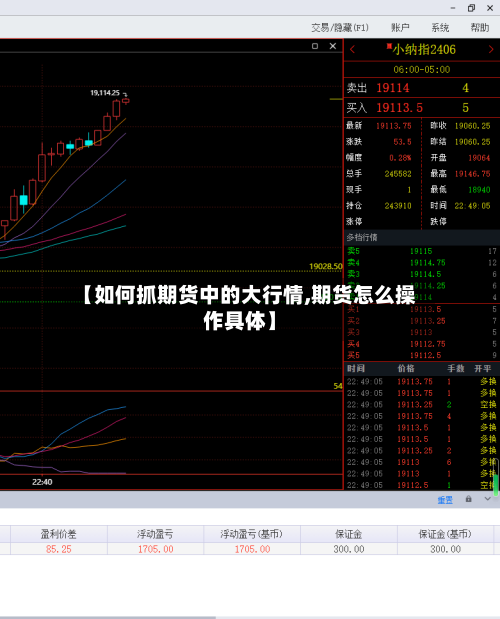Viewport: 500px width, 619px height.
Task: Click the 开盘 value 19064
Action: pyautogui.click(x=479, y=158)
